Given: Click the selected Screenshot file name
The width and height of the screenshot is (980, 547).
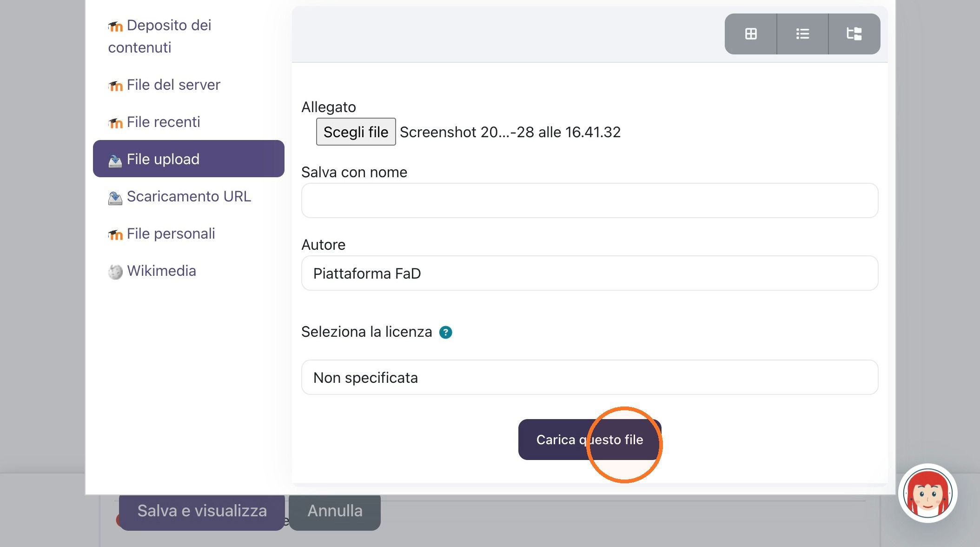Looking at the screenshot, I should pos(510,132).
